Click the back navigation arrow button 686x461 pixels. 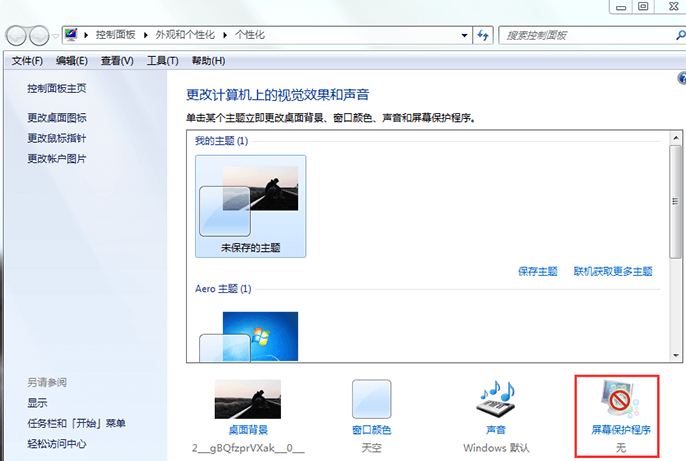coord(17,35)
